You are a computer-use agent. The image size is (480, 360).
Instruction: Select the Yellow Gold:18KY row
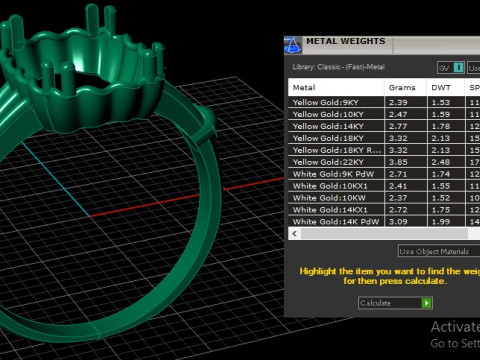tap(384, 138)
